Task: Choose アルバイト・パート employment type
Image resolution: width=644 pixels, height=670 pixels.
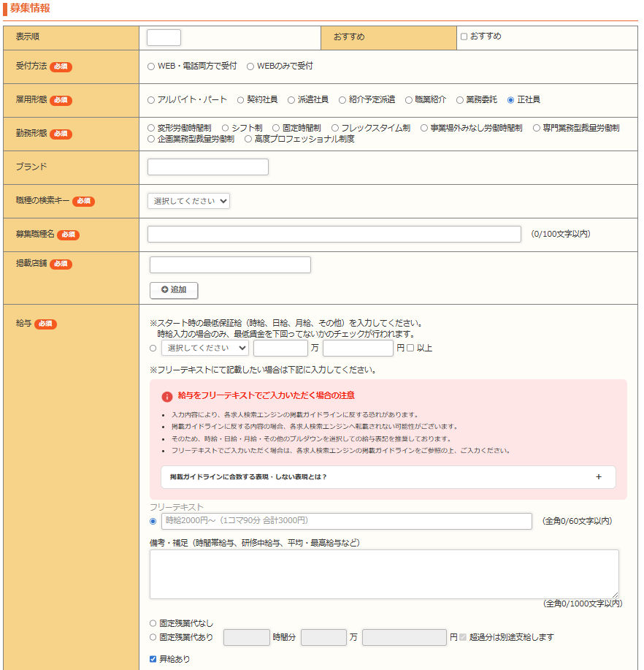Action: (x=151, y=100)
